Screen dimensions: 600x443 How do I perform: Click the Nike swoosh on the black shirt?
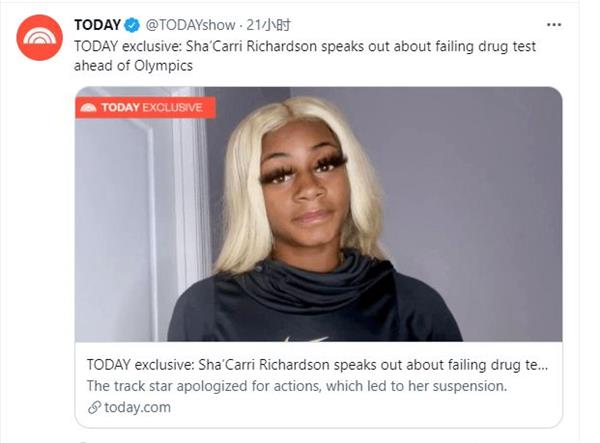pyautogui.click(x=306, y=339)
